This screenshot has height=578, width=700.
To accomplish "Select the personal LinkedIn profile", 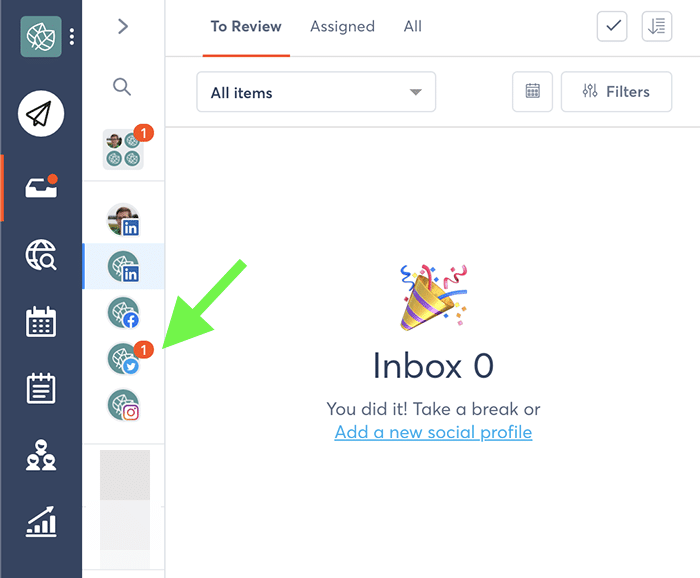I will click(x=124, y=220).
